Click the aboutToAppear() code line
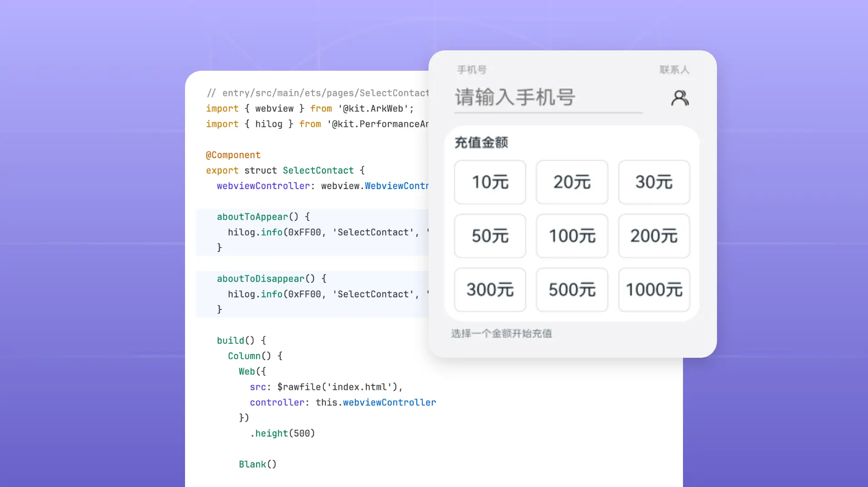 (x=263, y=217)
